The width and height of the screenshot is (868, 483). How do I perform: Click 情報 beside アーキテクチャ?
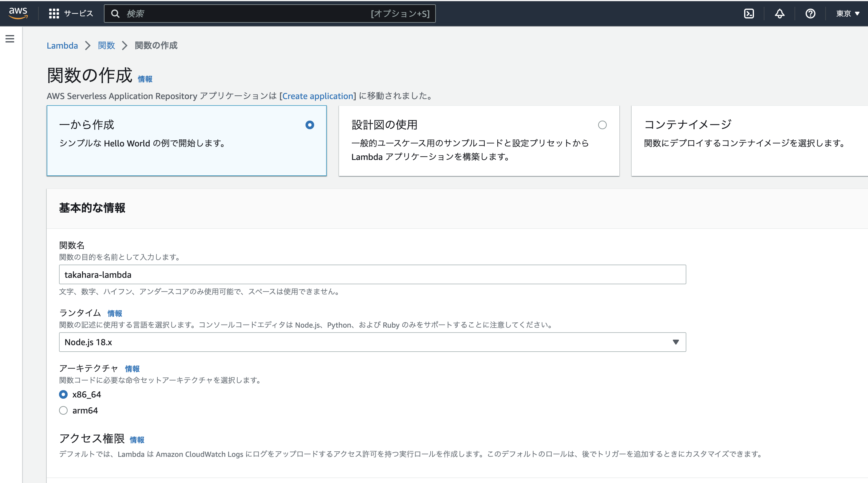[132, 369]
